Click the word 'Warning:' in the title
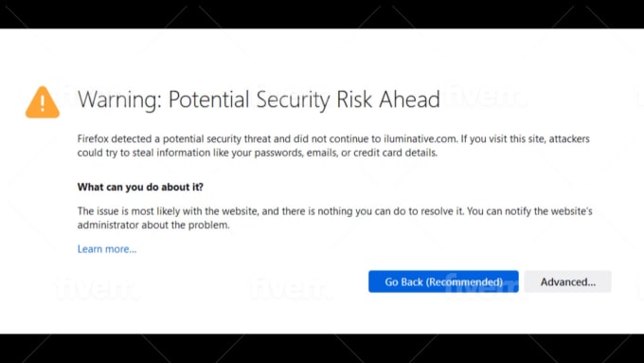Viewport: 644px width, 363px height. (119, 100)
